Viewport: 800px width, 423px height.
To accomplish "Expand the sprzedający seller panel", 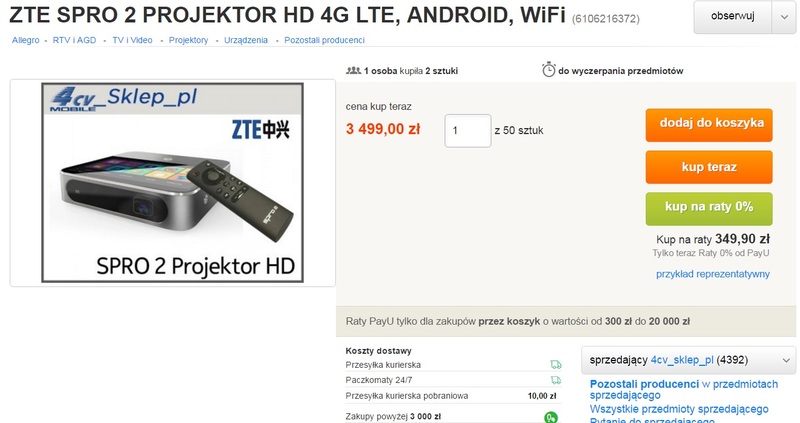I will click(689, 360).
